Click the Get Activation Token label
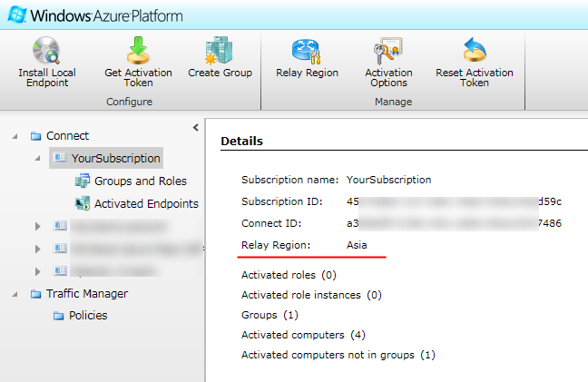The image size is (588, 382). (138, 78)
